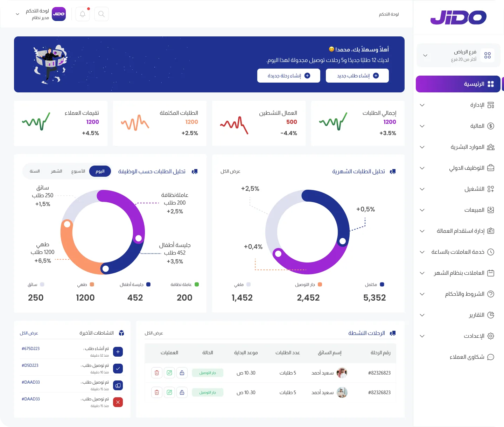504x427 pixels.
Task: Click عرض الكل in monthly orders analysis
Action: (230, 171)
